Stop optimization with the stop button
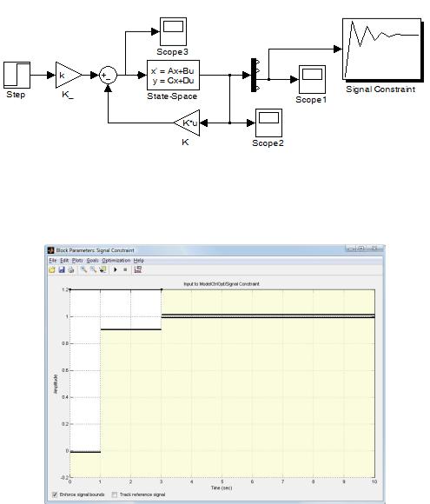Image resolution: width=430 pixels, height=504 pixels. click(x=125, y=269)
